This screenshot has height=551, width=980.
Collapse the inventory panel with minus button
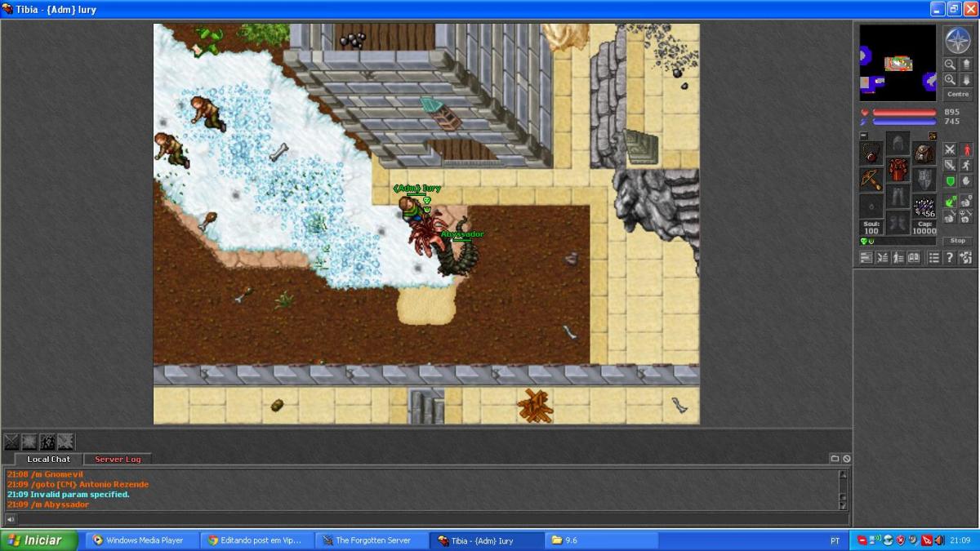pyautogui.click(x=863, y=136)
